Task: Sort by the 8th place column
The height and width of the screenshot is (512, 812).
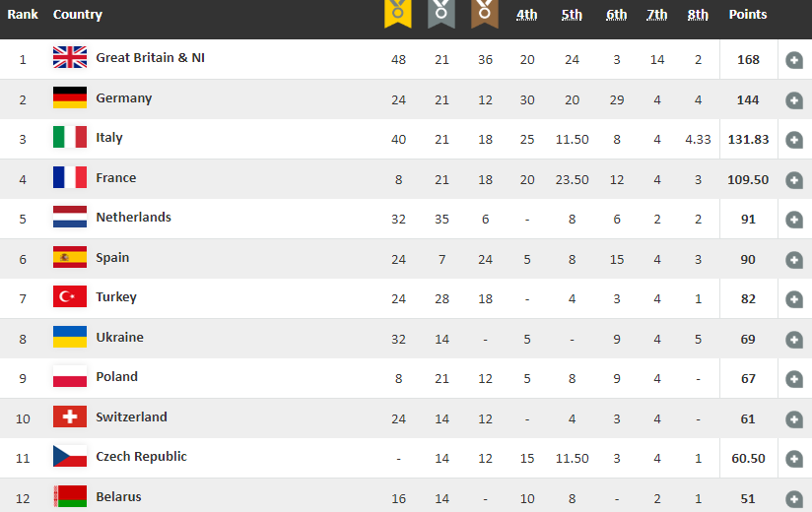Action: click(698, 15)
